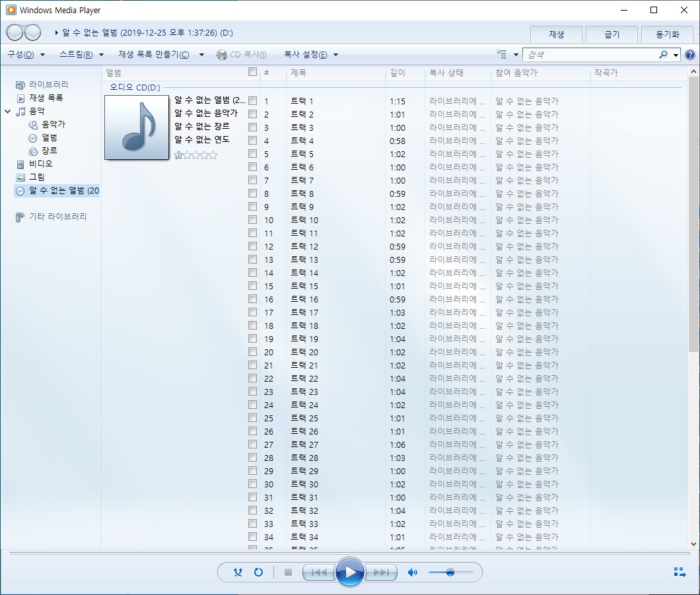Skip to next track button
This screenshot has height=595, width=700.
point(381,573)
